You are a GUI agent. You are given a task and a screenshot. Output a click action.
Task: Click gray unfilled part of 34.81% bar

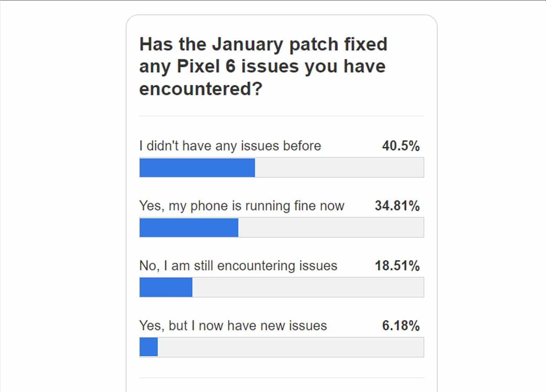click(331, 227)
